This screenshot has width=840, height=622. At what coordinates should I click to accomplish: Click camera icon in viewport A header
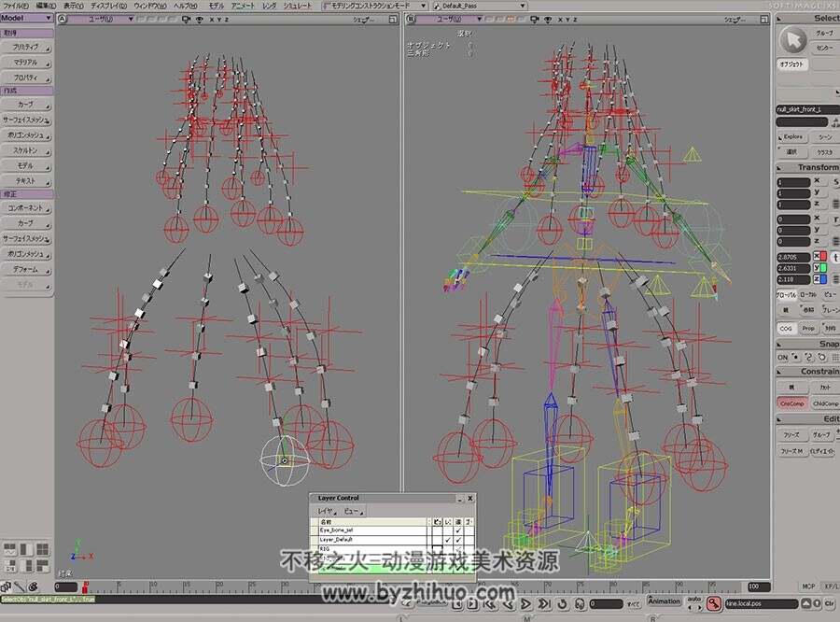click(186, 20)
